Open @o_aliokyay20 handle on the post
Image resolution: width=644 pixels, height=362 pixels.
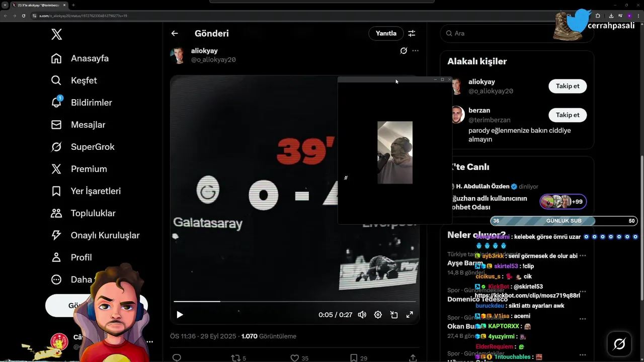tap(213, 60)
